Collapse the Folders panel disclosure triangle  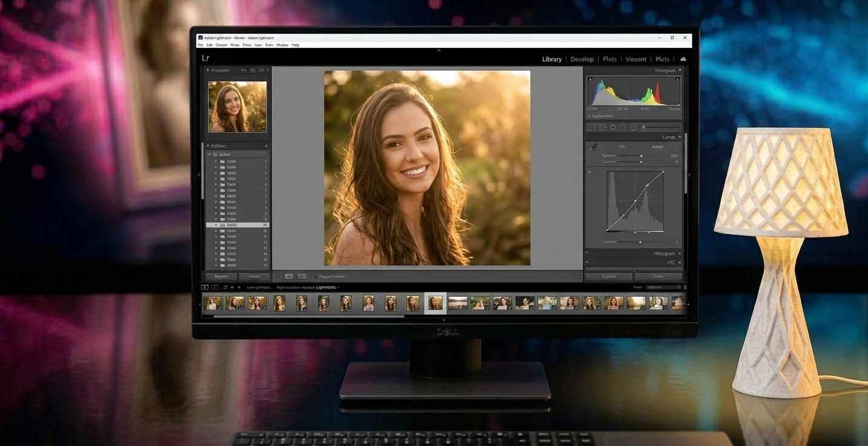[208, 146]
